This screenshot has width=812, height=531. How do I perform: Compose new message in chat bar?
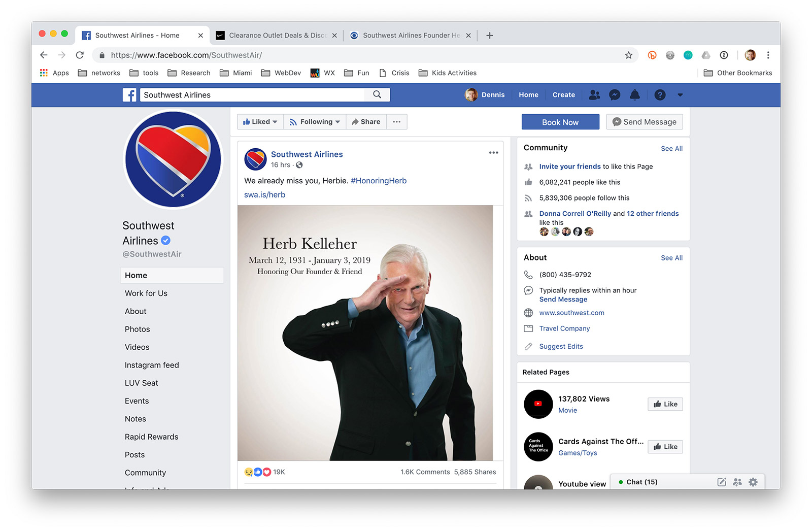click(x=721, y=482)
